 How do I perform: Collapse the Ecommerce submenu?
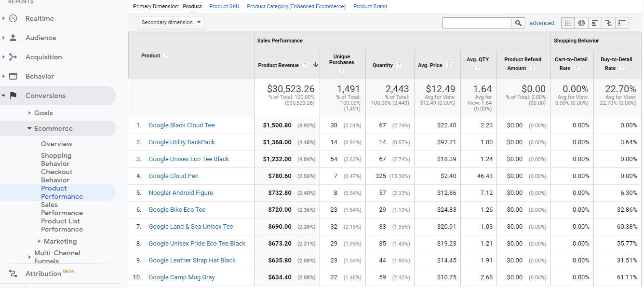[x=29, y=128]
